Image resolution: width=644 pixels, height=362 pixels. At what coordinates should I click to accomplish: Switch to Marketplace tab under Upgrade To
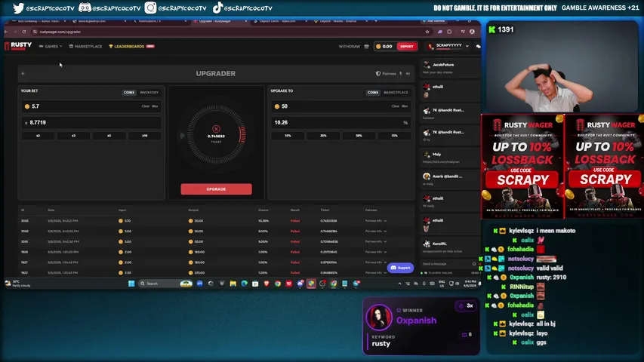[x=396, y=92]
